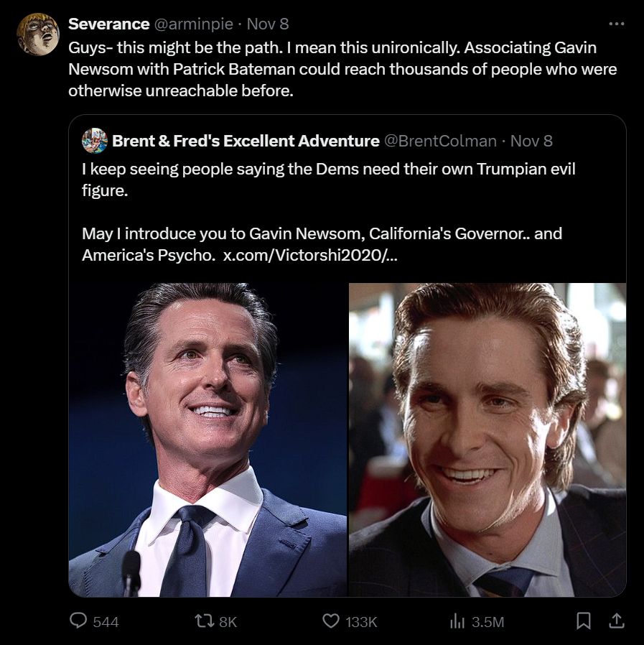This screenshot has width=644, height=645.
Task: Click the 133K likes count
Action: tap(361, 622)
